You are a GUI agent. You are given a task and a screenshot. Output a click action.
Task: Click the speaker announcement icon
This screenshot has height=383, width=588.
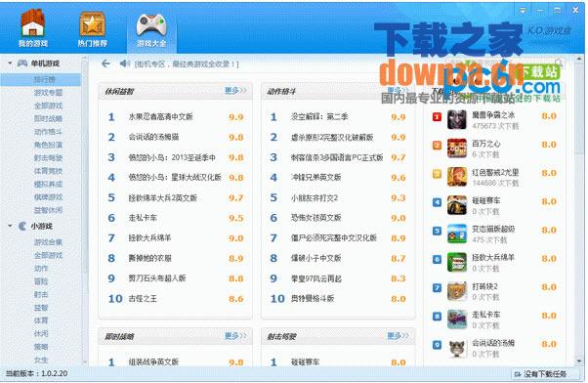124,64
